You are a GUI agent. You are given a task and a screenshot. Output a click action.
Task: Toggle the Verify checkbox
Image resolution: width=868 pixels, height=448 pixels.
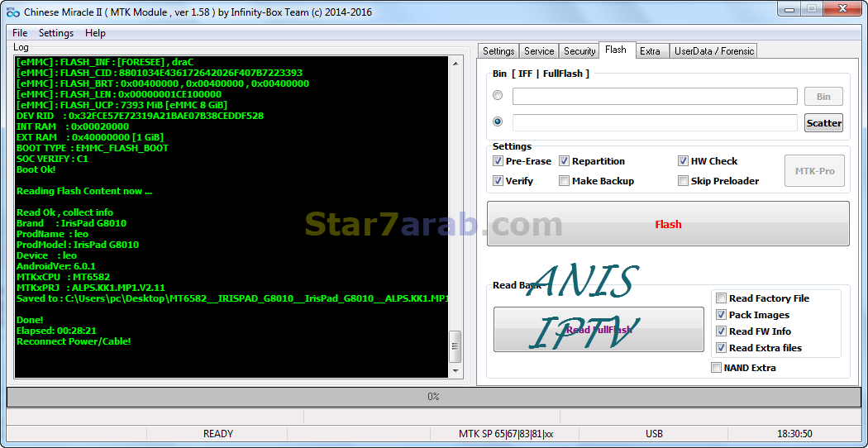(x=498, y=181)
